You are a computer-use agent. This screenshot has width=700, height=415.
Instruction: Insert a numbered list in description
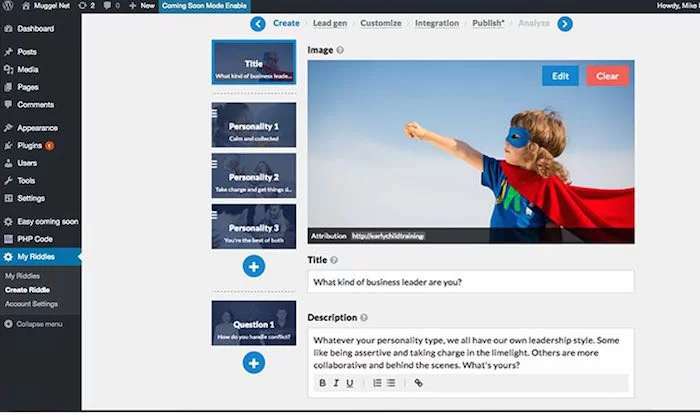[x=377, y=383]
